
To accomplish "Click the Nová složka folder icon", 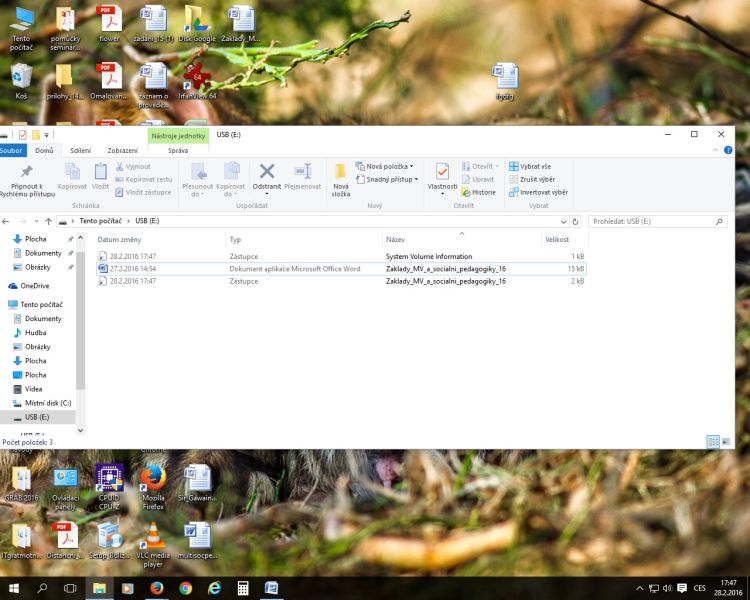I will click(x=340, y=172).
